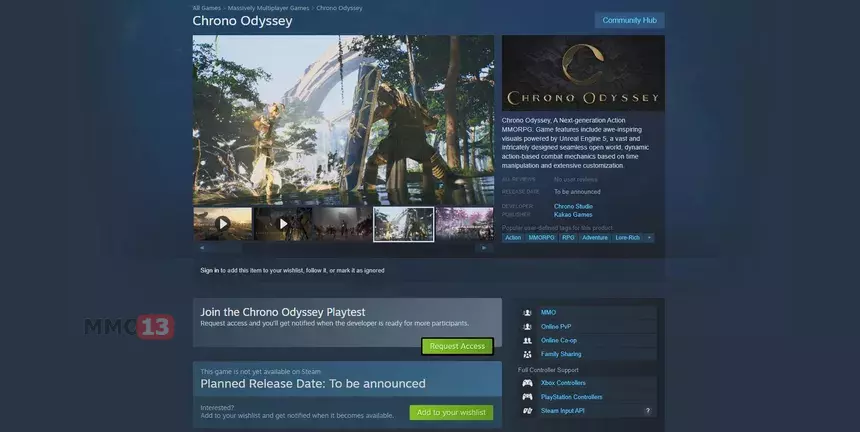This screenshot has width=860, height=432.
Task: Click the Xbox controller icon
Action: pyautogui.click(x=527, y=383)
